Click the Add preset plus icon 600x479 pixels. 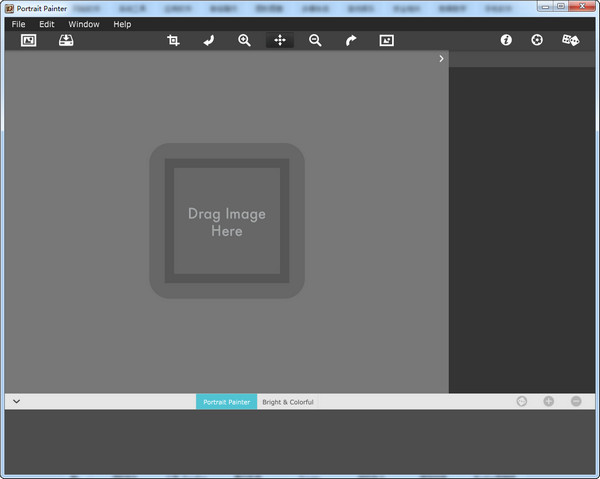(549, 401)
